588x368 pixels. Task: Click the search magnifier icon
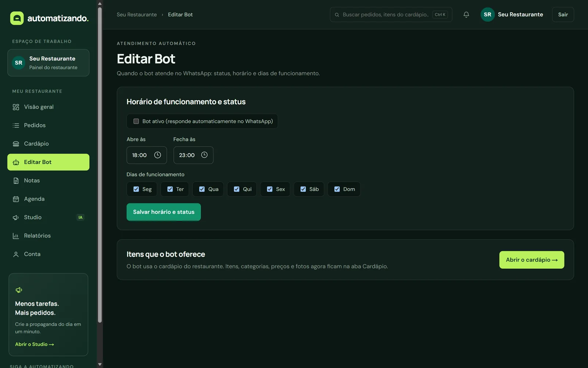pos(337,15)
